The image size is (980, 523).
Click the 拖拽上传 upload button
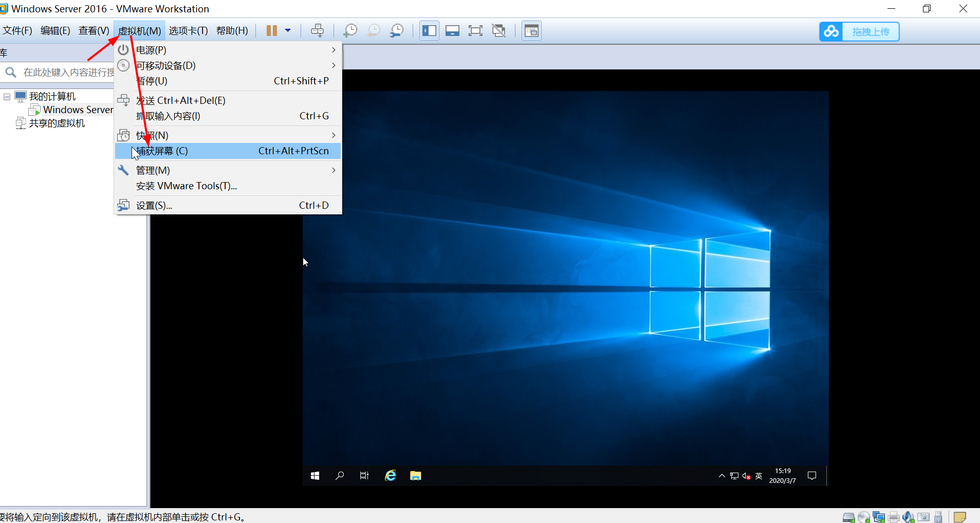point(859,31)
